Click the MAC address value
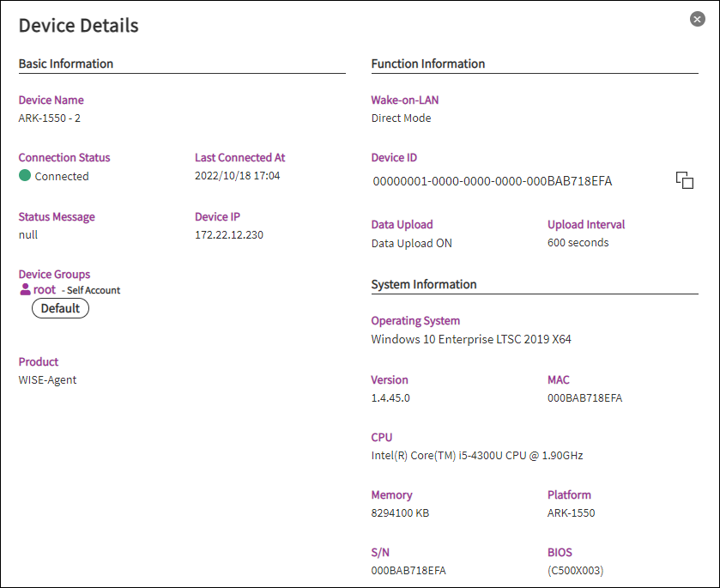Image resolution: width=720 pixels, height=588 pixels. 584,398
